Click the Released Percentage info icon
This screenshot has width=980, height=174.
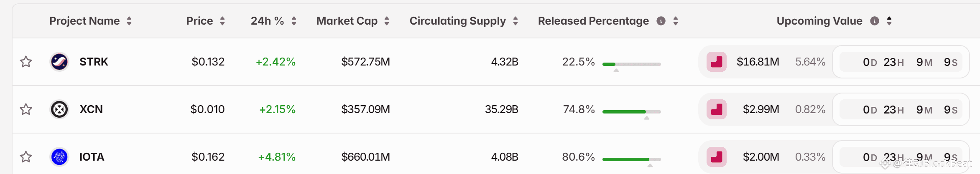click(661, 21)
